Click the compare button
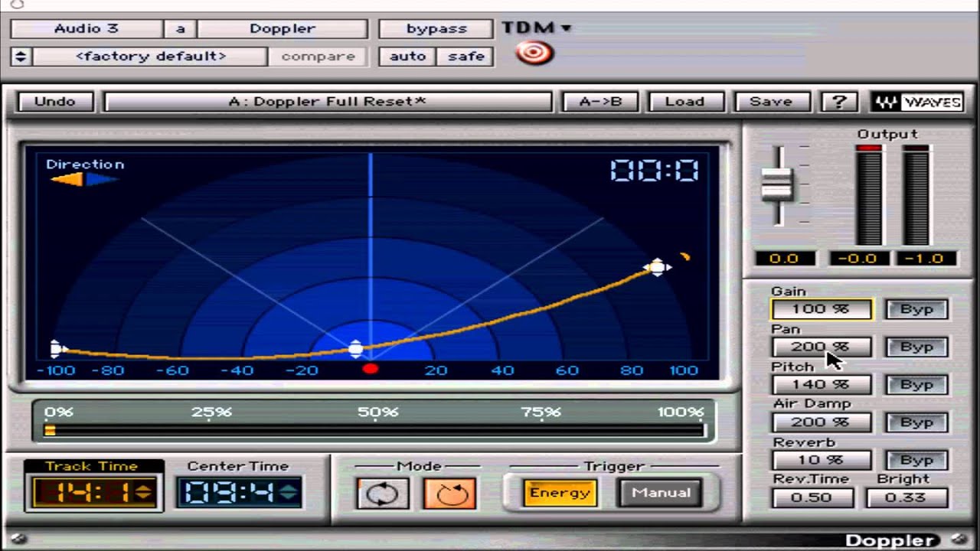Viewport: 980px width, 551px height. (x=318, y=57)
